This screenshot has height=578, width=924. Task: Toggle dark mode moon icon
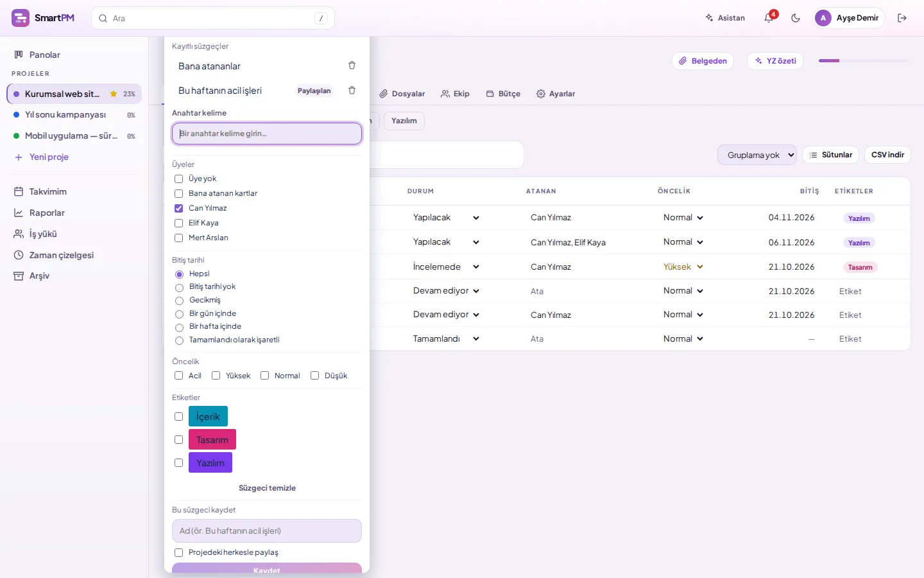796,18
